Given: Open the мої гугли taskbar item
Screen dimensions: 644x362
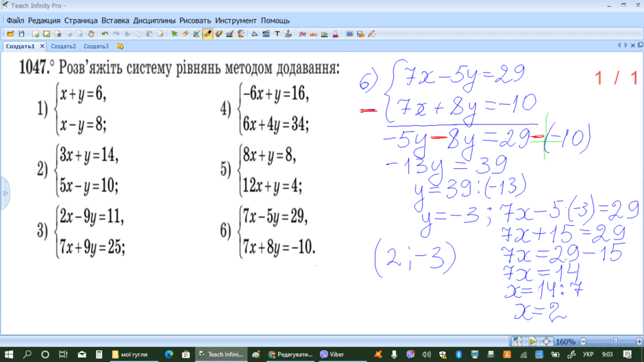Looking at the screenshot, I should [x=129, y=354].
